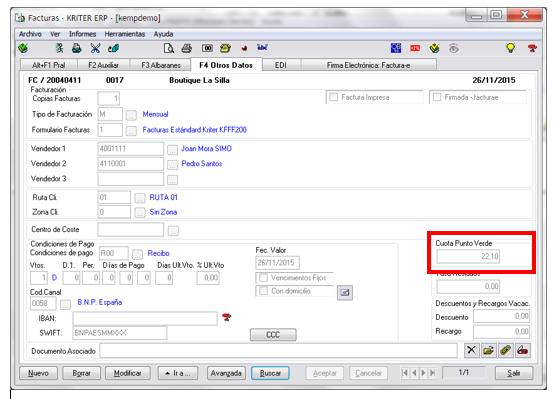Go to first record navigation arrow
Screen dimensions: 558x399
pos(405,373)
